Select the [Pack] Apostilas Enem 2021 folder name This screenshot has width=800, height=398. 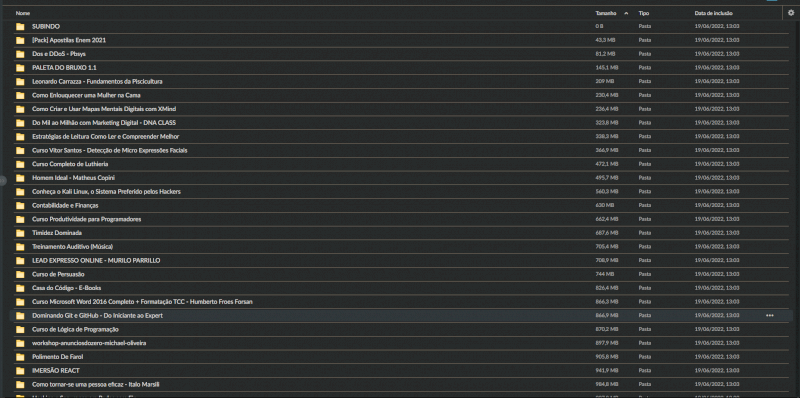coord(69,40)
